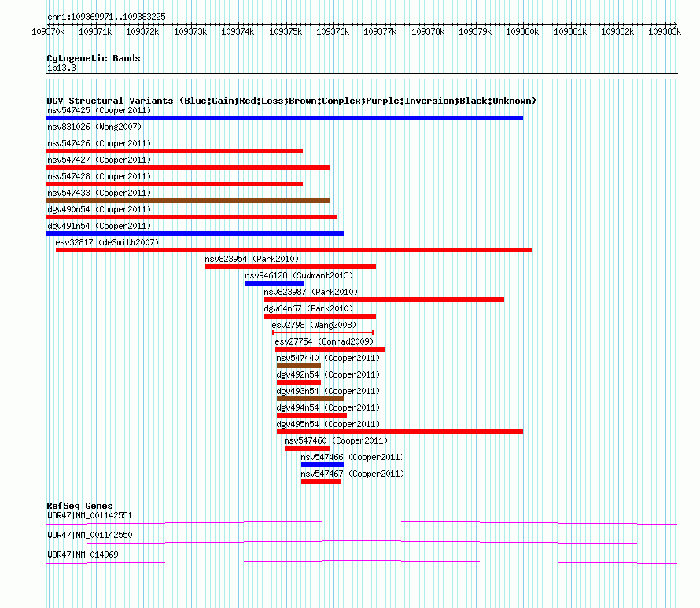700x608 pixels.
Task: Click the RefSeq Genes track title
Action: [x=79, y=506]
